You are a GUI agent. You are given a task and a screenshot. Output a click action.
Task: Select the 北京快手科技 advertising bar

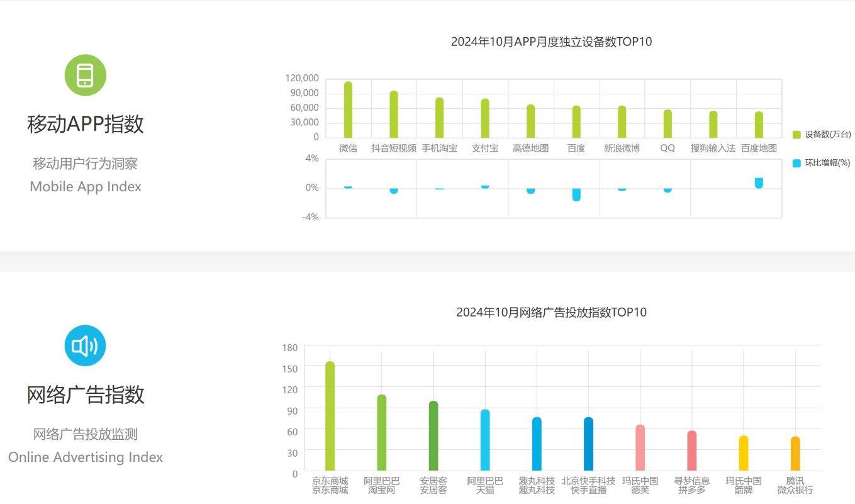(588, 444)
